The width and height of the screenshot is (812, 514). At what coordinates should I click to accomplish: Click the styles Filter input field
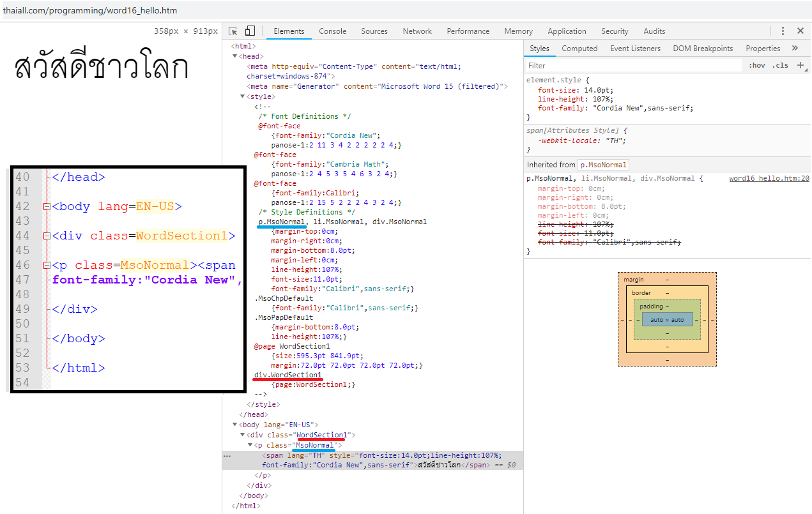[x=632, y=65]
